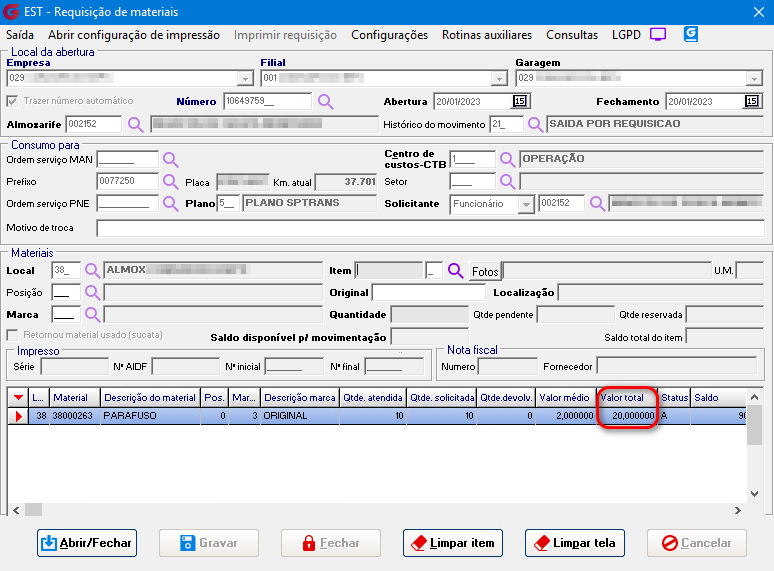
Task: Click the ORIGINAL marca description cell
Action: coord(300,416)
